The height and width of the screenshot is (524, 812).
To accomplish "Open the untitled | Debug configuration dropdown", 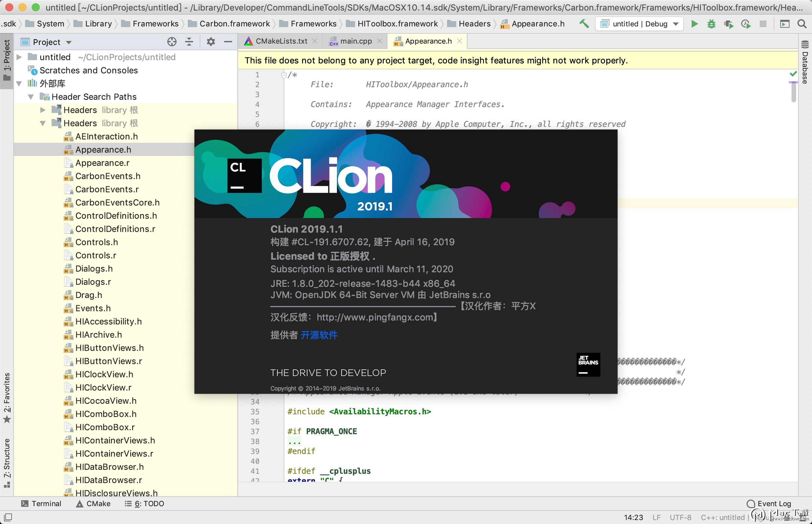I will (x=639, y=24).
